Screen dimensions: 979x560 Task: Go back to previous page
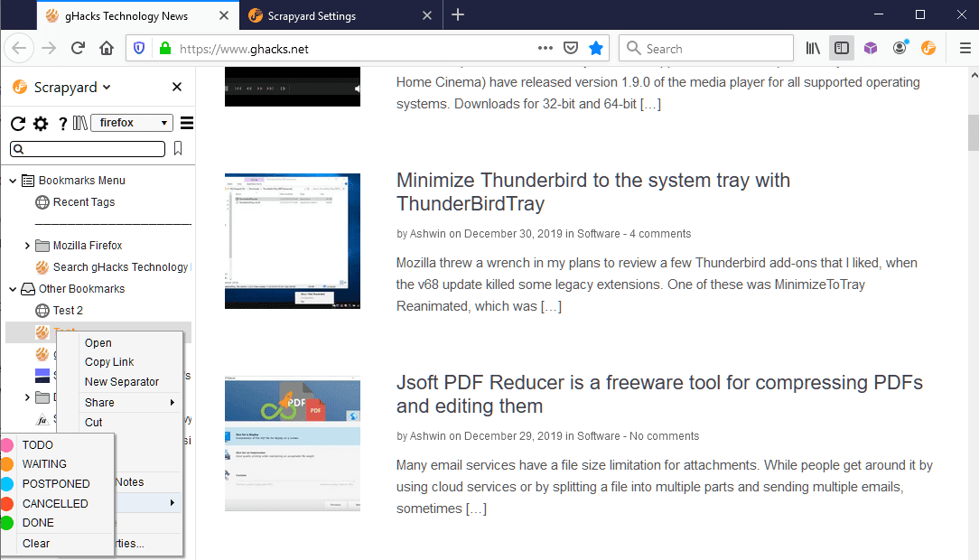pyautogui.click(x=19, y=48)
